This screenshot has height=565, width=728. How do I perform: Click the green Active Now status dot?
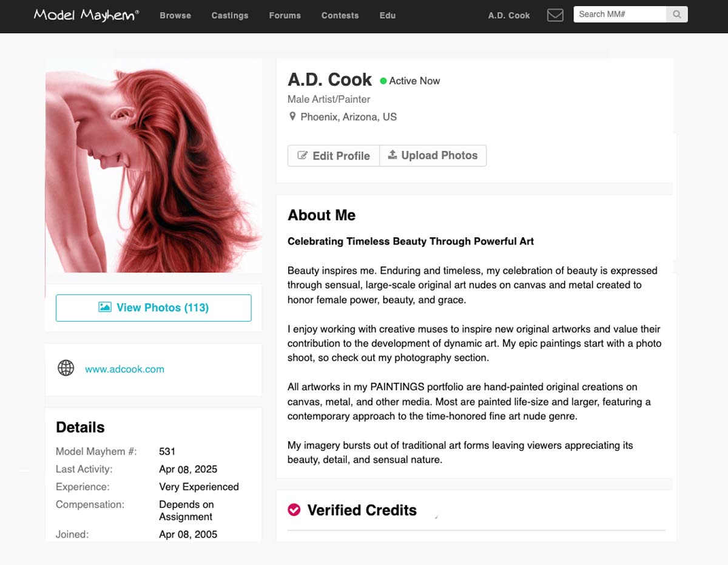[383, 81]
